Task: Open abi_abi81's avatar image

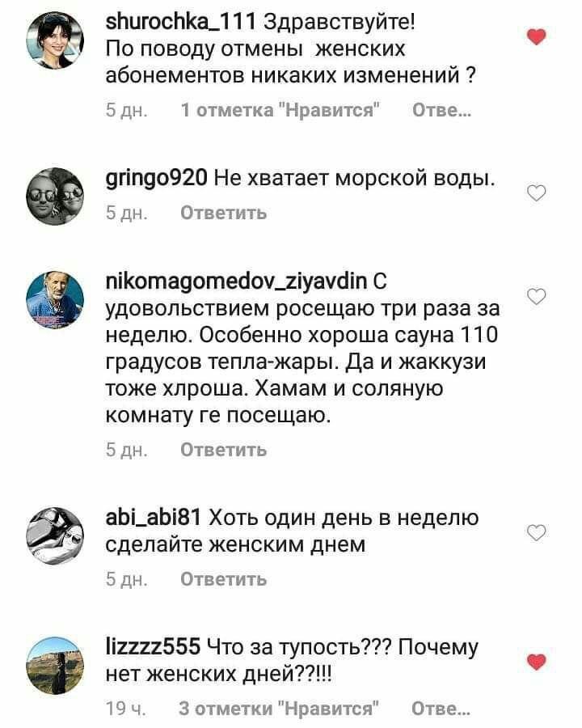Action: pos(55,535)
